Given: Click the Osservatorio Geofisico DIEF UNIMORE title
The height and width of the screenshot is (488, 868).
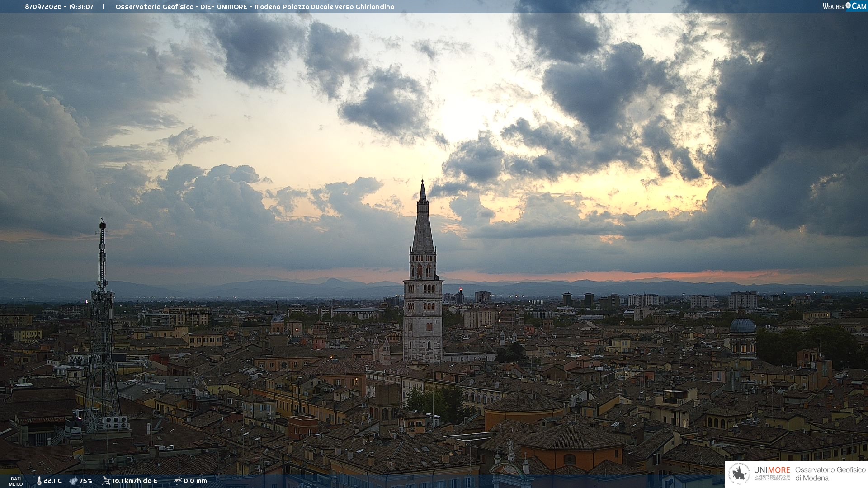Looking at the screenshot, I should [x=181, y=7].
